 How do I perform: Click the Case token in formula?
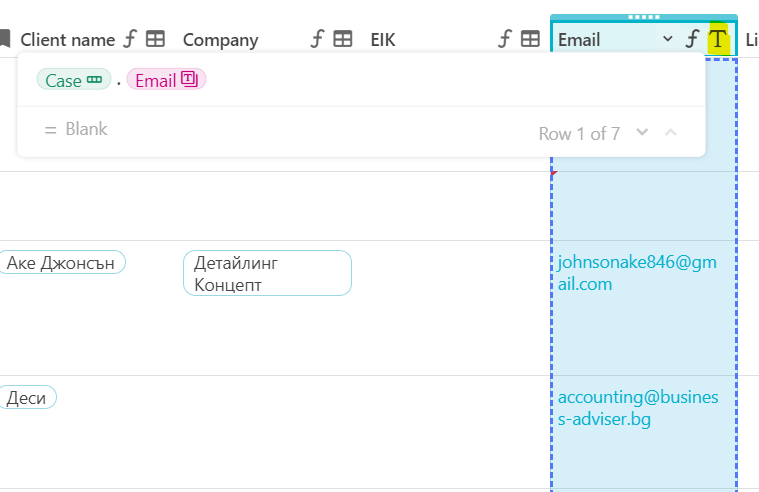[73, 80]
